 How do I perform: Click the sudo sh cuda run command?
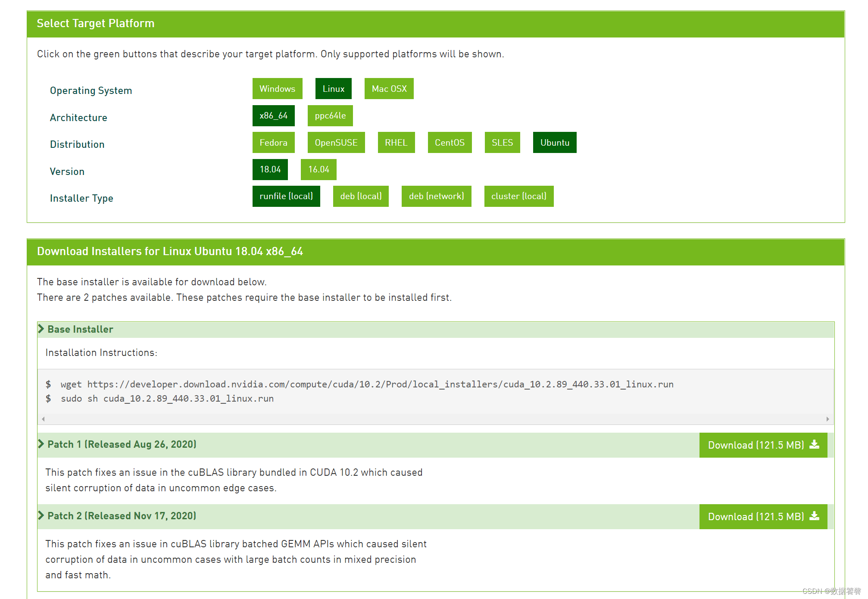coord(167,399)
